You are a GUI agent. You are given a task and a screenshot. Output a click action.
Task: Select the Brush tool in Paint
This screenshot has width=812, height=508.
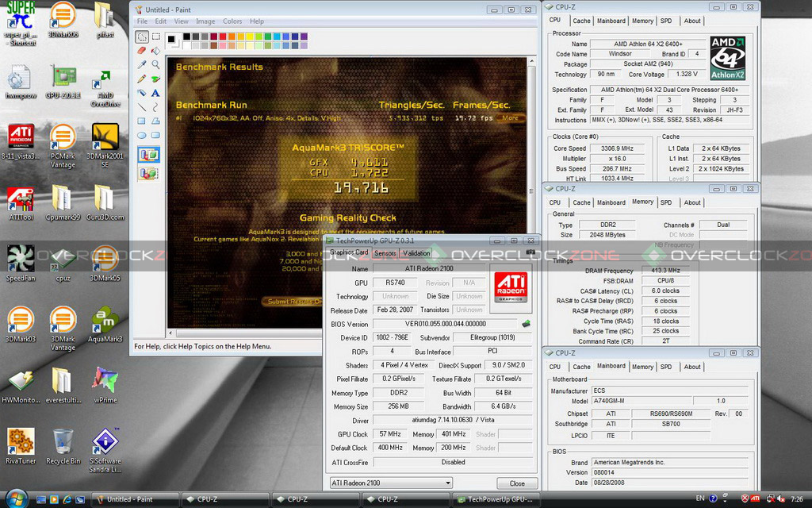click(x=155, y=79)
